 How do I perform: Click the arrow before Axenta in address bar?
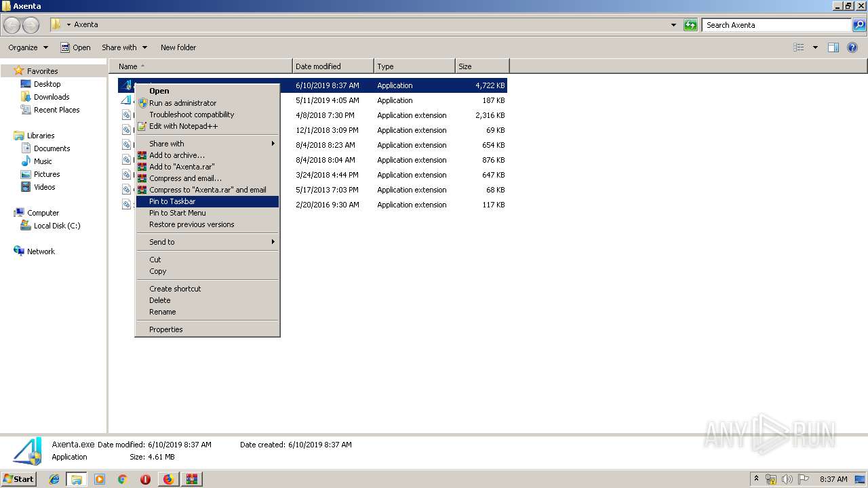68,25
